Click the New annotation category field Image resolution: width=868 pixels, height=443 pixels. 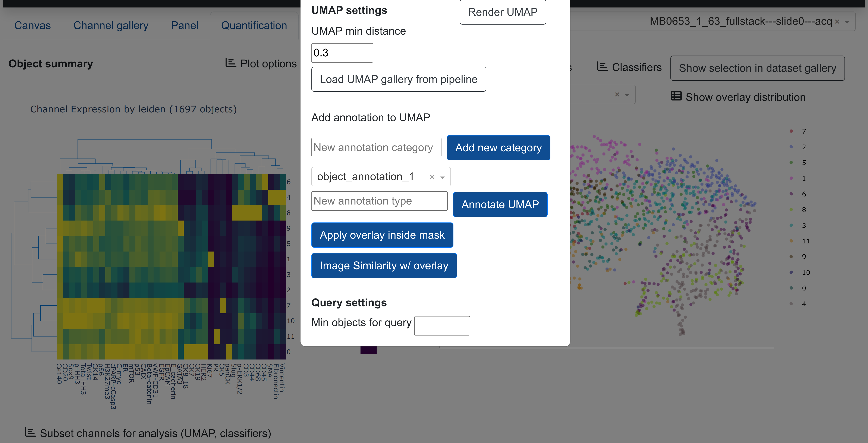point(376,147)
